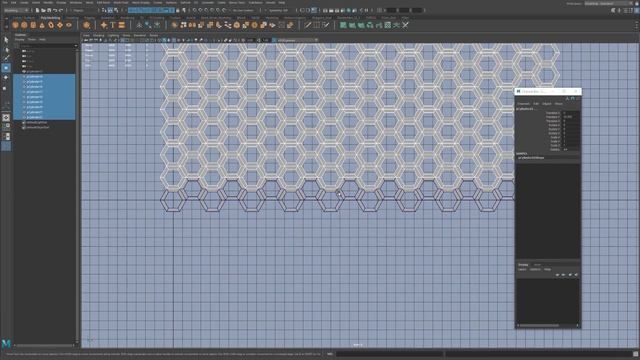This screenshot has width=640, height=360.
Task: Pick the Select tool arrow in toolbox
Action: tap(6, 40)
